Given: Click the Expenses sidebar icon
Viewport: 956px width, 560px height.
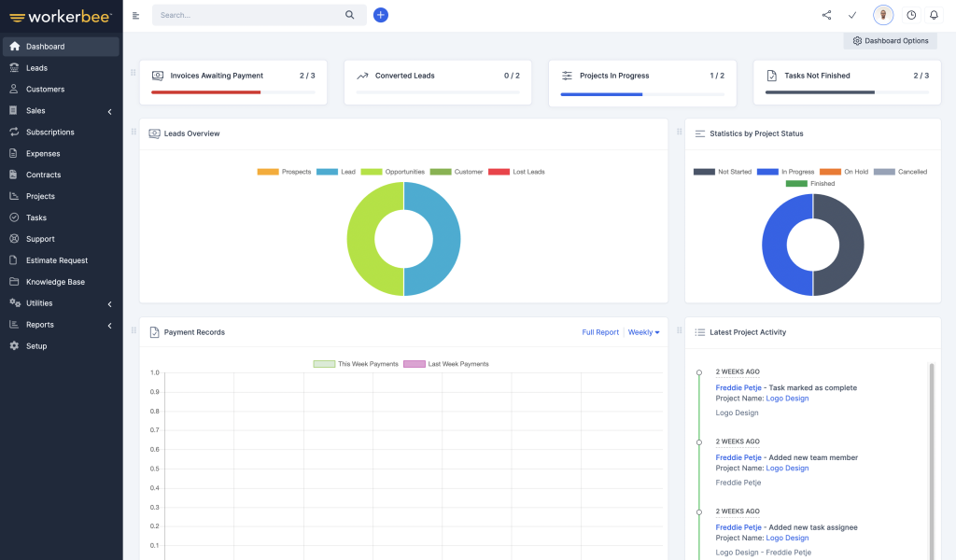Looking at the screenshot, I should (x=15, y=153).
